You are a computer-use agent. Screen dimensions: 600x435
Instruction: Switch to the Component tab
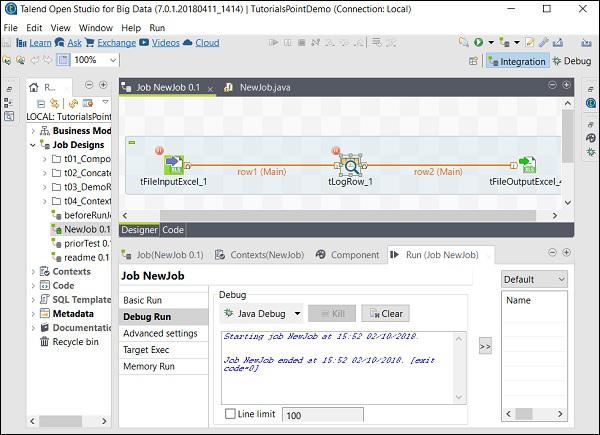click(347, 255)
